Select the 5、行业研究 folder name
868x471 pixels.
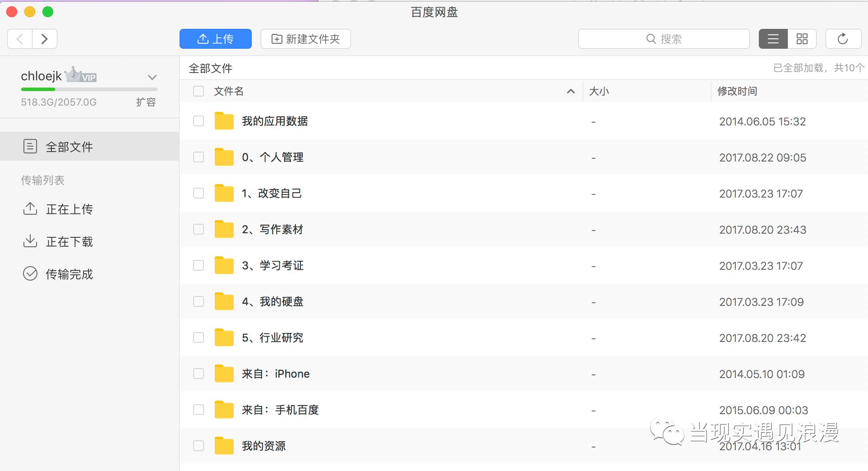[272, 337]
